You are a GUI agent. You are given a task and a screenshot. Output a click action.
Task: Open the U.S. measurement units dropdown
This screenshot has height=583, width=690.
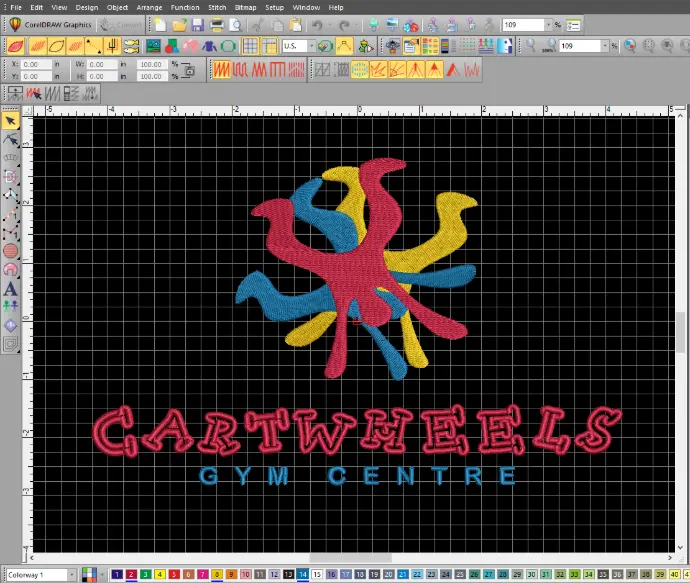pyautogui.click(x=311, y=46)
